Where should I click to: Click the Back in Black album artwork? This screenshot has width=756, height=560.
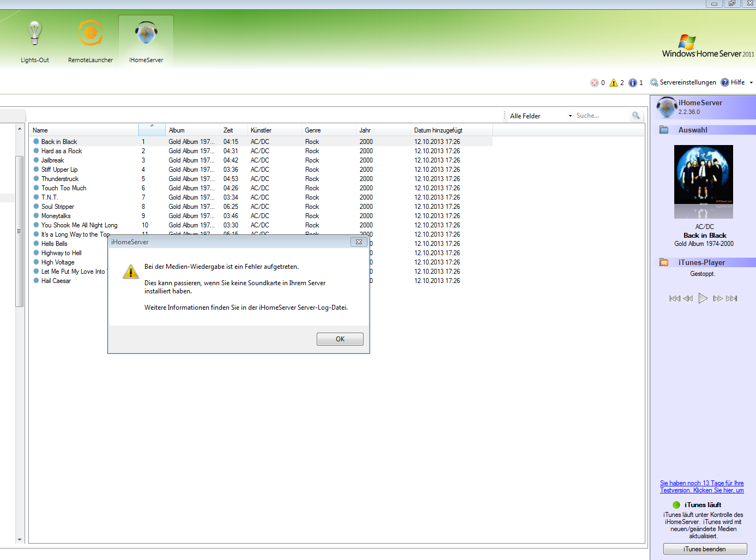coord(704,174)
